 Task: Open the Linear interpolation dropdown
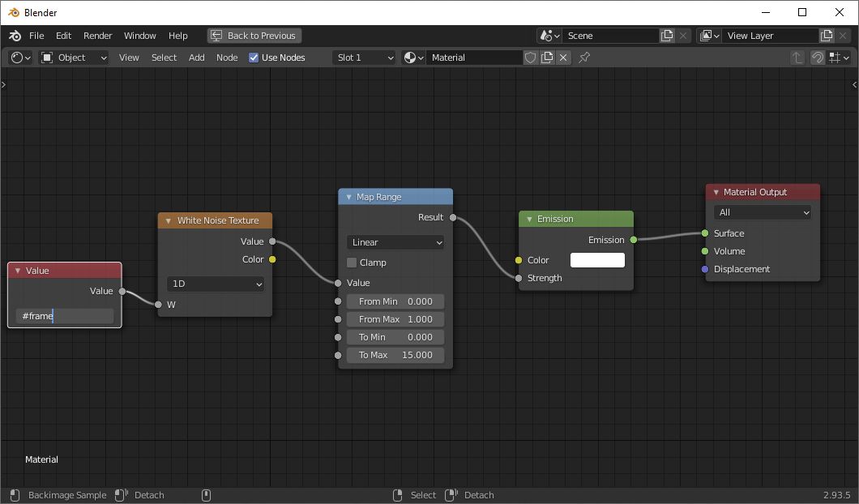[x=395, y=243]
